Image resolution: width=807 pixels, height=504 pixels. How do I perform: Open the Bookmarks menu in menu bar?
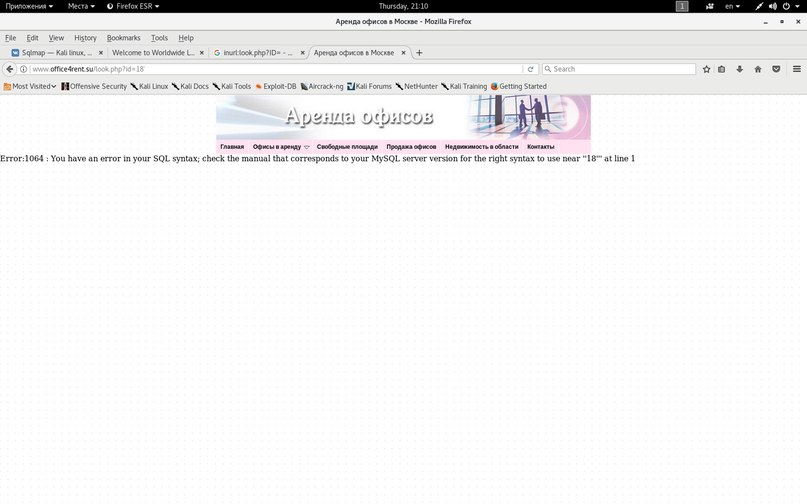pyautogui.click(x=123, y=38)
